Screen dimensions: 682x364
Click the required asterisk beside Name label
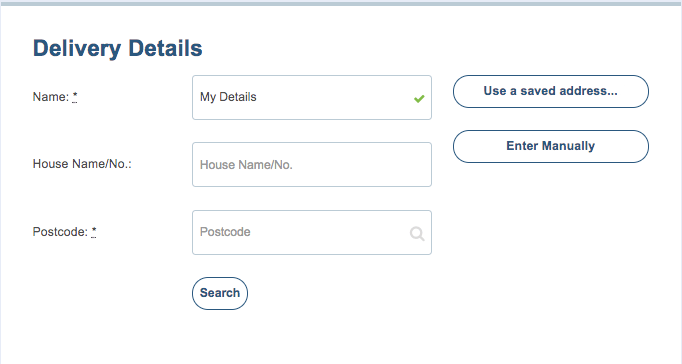(75, 97)
